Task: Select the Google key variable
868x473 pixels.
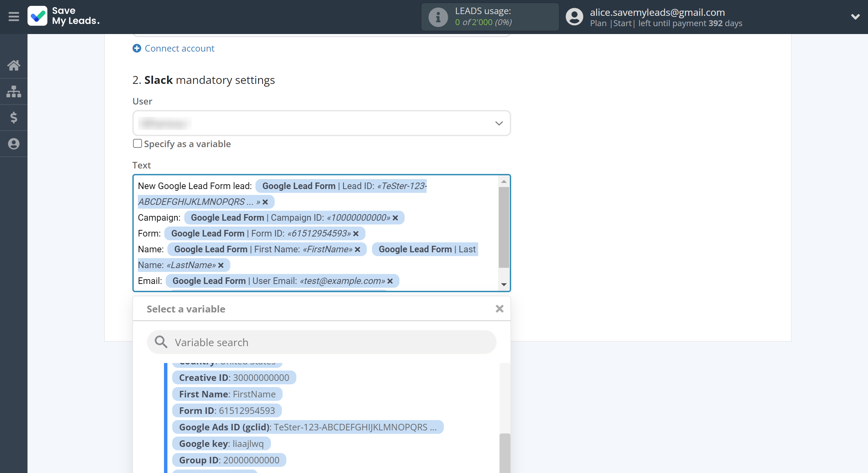Action: pos(221,444)
